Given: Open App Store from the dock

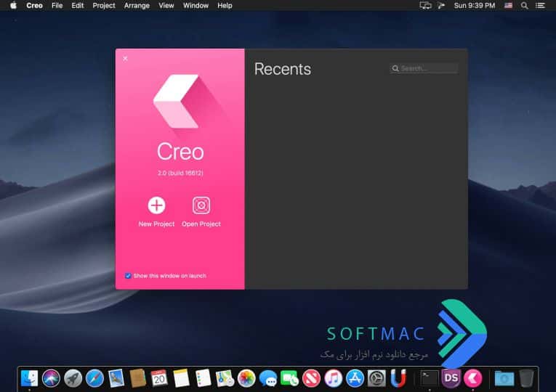Looking at the screenshot, I should coord(355,377).
